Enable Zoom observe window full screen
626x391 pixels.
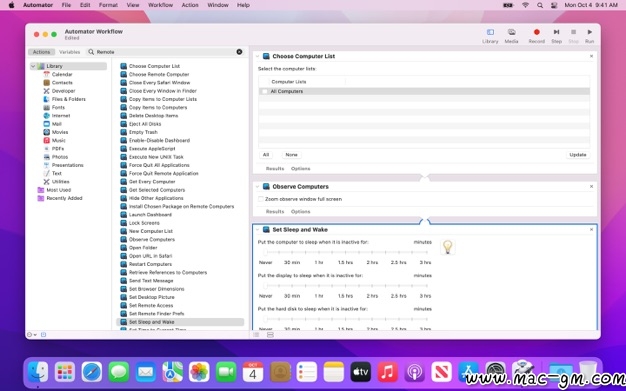click(261, 199)
